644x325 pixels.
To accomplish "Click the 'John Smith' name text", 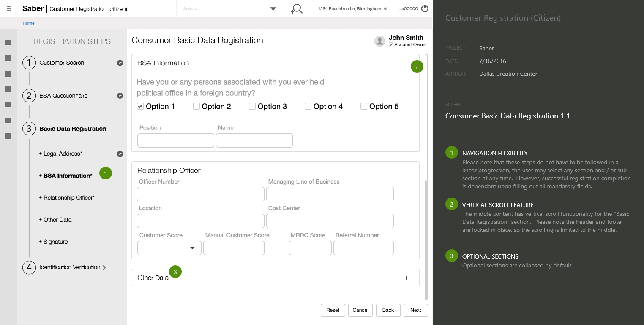I will click(406, 38).
